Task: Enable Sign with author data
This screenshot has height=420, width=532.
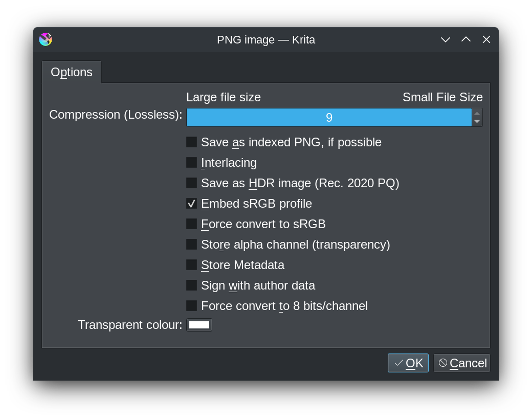Action: 192,285
